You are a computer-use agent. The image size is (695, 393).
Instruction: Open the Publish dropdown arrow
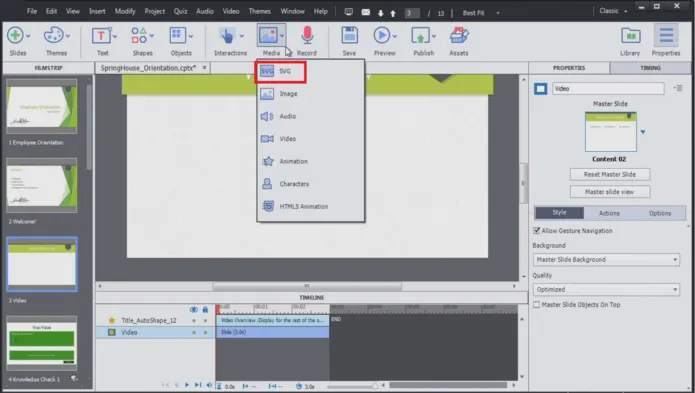(x=433, y=36)
